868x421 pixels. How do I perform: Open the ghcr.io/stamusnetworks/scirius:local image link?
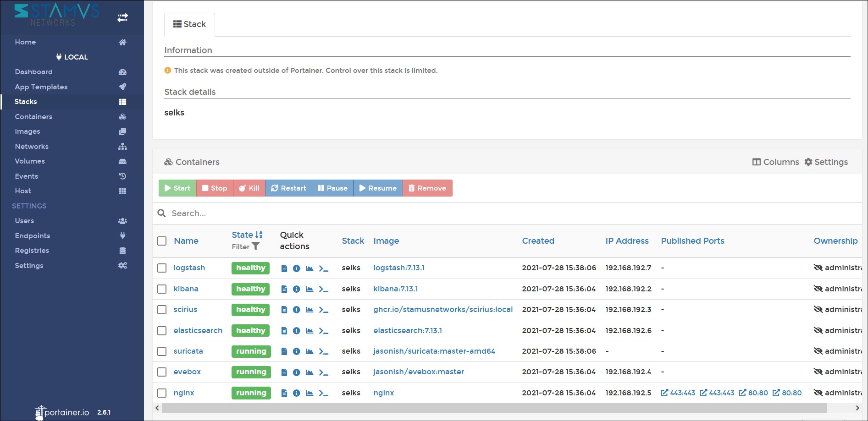click(x=443, y=310)
